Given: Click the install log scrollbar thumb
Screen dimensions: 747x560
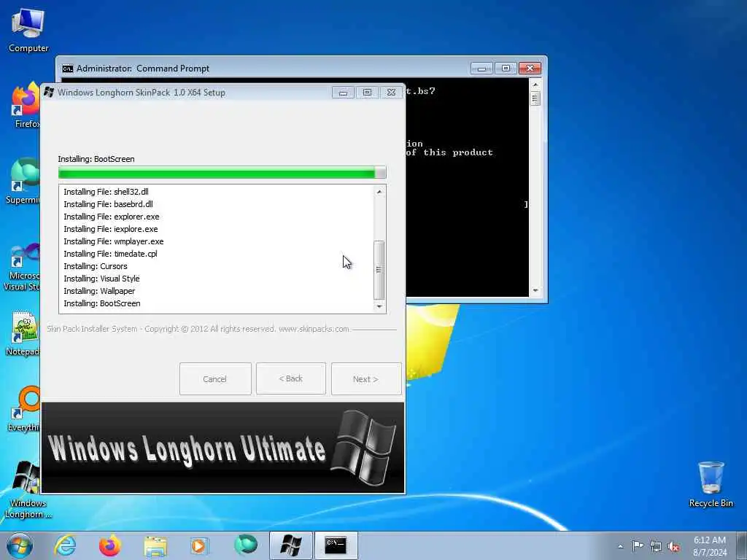Looking at the screenshot, I should (379, 270).
